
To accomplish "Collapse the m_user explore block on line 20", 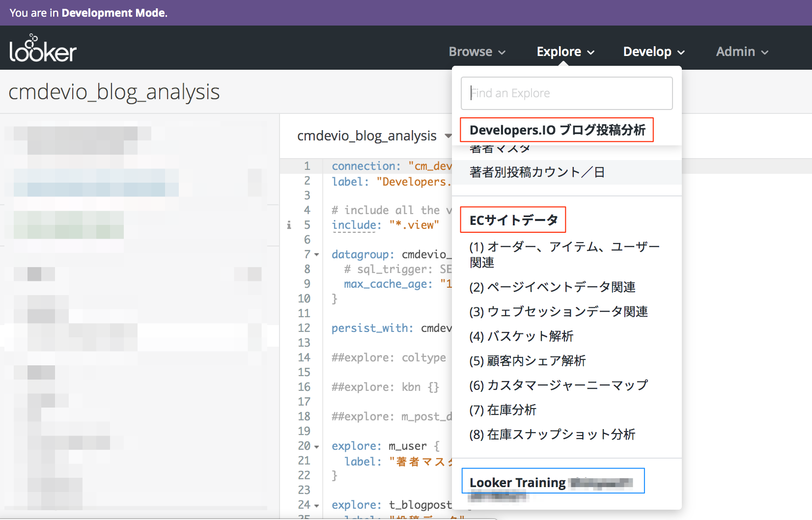I will click(x=316, y=446).
